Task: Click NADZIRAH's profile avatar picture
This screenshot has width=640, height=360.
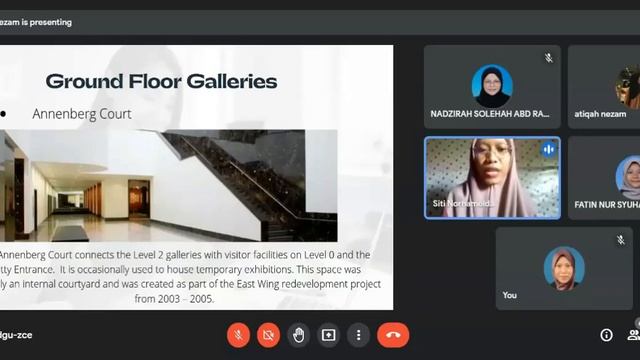Action: click(492, 86)
